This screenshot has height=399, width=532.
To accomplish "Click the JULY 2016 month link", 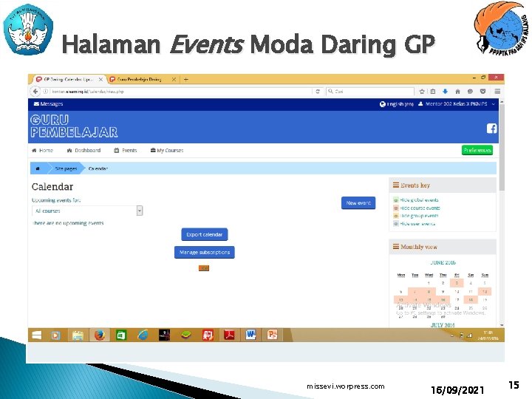I will click(x=443, y=325).
